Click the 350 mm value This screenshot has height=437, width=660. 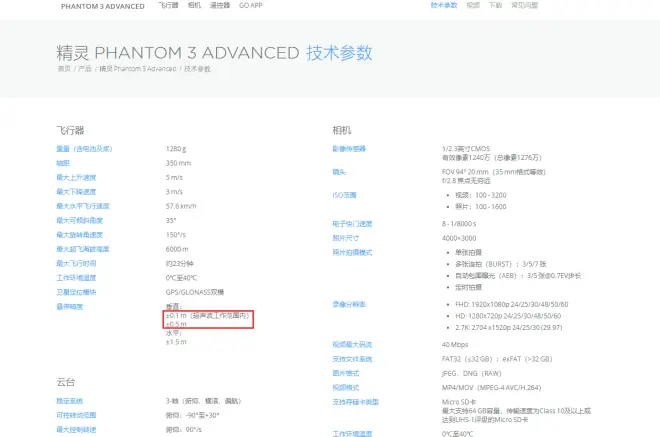click(x=178, y=163)
